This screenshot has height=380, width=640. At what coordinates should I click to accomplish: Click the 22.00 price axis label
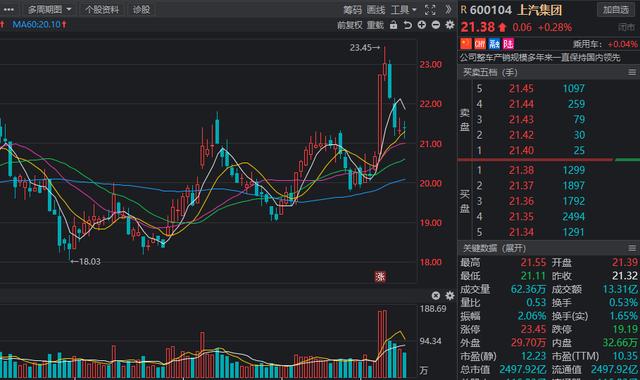[x=431, y=104]
